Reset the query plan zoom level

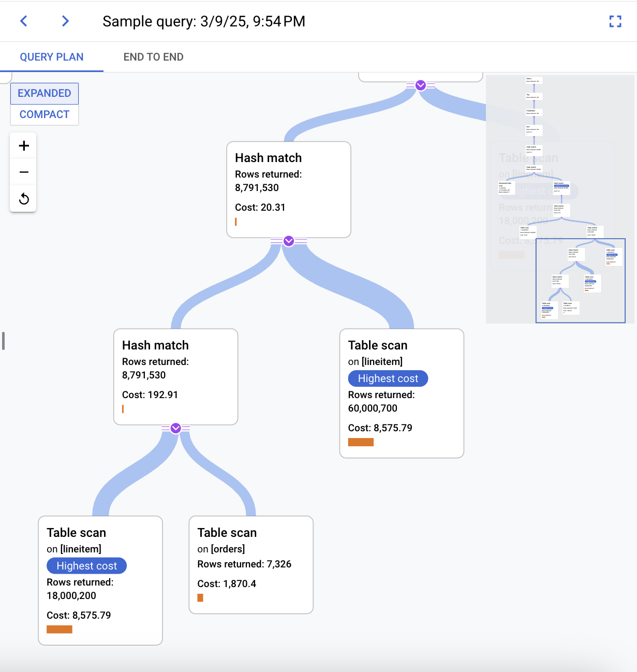tap(23, 198)
